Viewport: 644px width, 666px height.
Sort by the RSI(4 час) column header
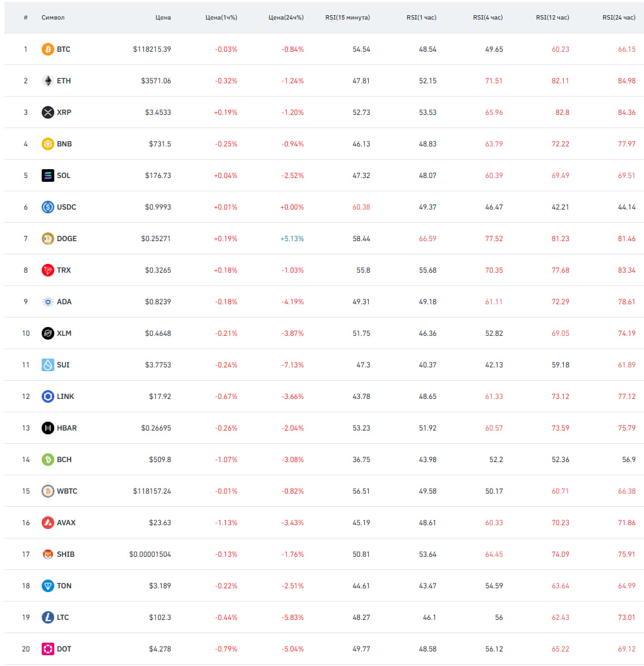coord(487,18)
